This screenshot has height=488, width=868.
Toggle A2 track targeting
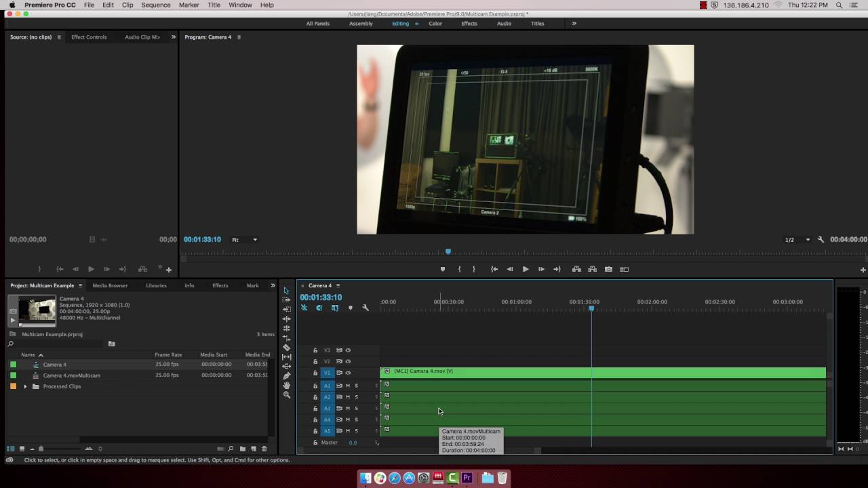click(x=327, y=397)
